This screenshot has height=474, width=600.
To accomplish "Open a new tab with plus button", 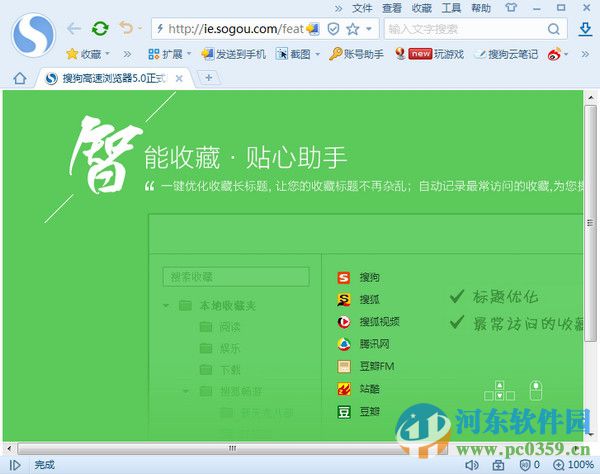I will (x=209, y=78).
